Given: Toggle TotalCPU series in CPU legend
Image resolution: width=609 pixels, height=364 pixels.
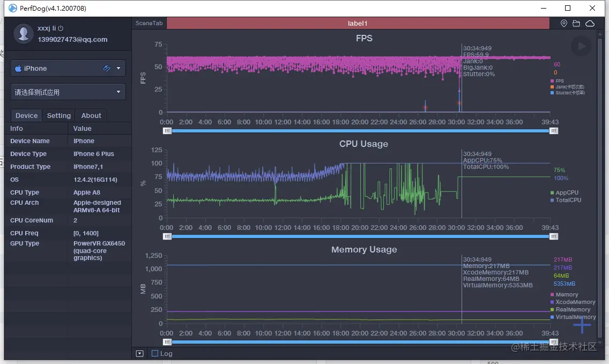Looking at the screenshot, I should (566, 200).
